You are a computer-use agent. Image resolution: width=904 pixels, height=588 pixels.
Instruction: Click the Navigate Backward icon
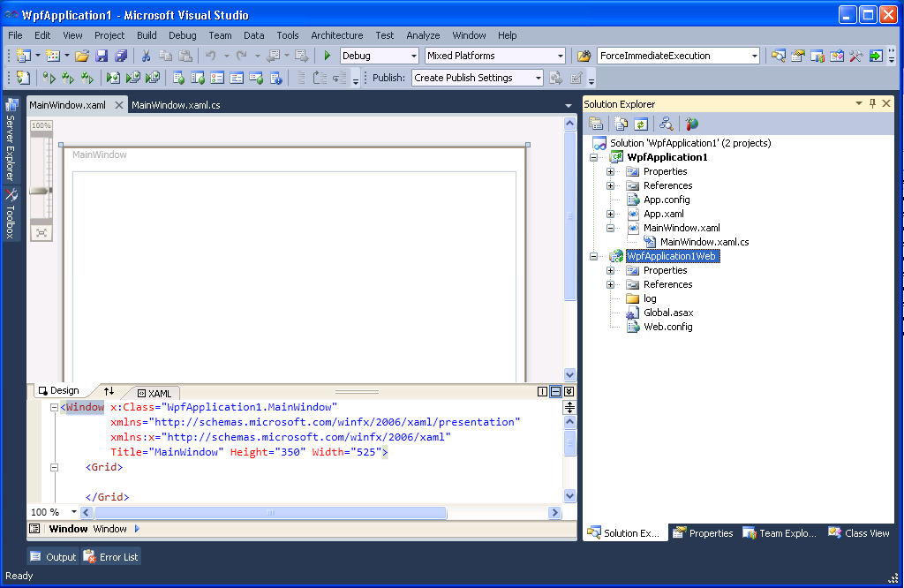[274, 56]
